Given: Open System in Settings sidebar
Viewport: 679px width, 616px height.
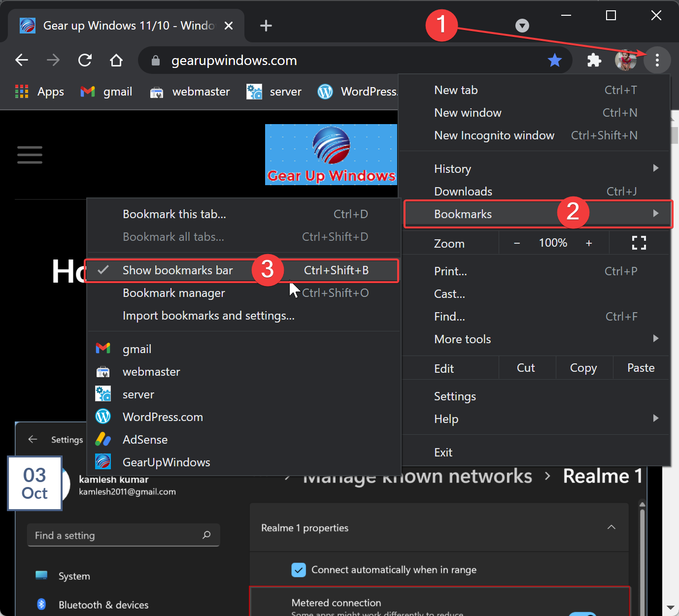Looking at the screenshot, I should pyautogui.click(x=74, y=576).
